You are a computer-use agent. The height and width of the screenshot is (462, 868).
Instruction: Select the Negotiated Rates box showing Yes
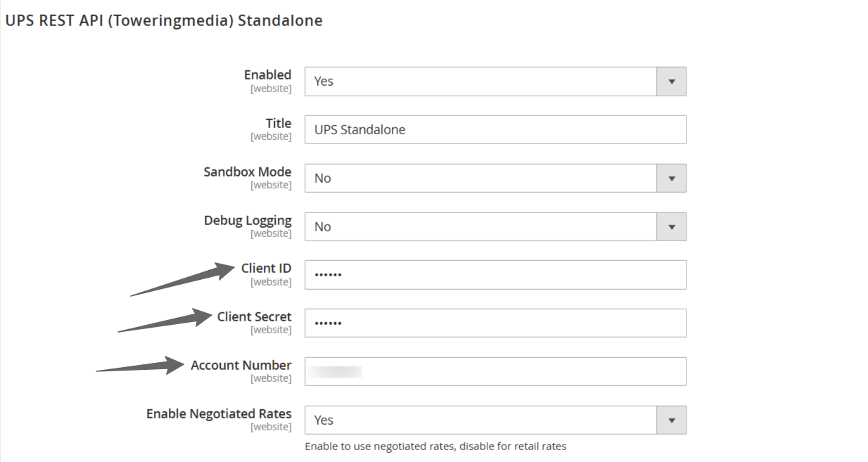(495, 421)
